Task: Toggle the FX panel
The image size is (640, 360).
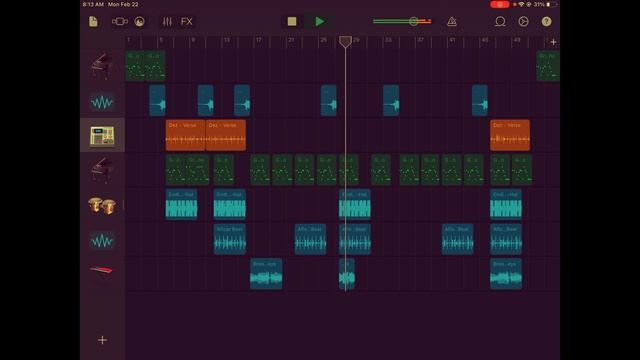Action: click(x=187, y=22)
